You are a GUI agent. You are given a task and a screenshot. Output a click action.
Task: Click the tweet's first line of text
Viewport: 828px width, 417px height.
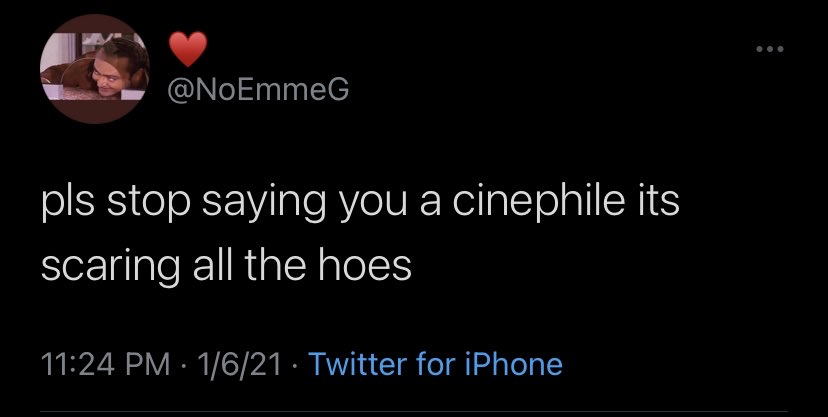[x=362, y=205]
